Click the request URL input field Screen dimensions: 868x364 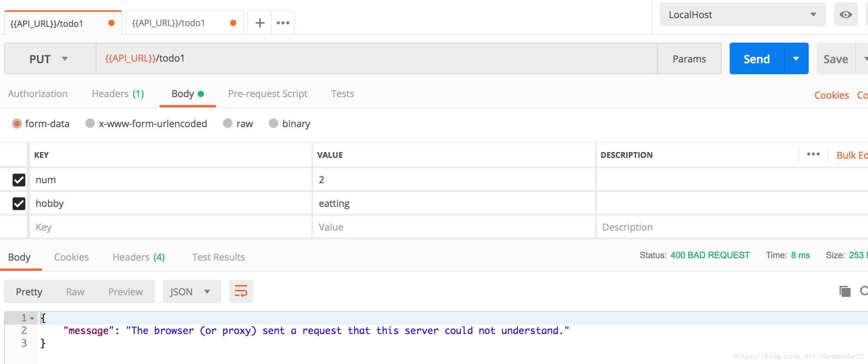376,59
